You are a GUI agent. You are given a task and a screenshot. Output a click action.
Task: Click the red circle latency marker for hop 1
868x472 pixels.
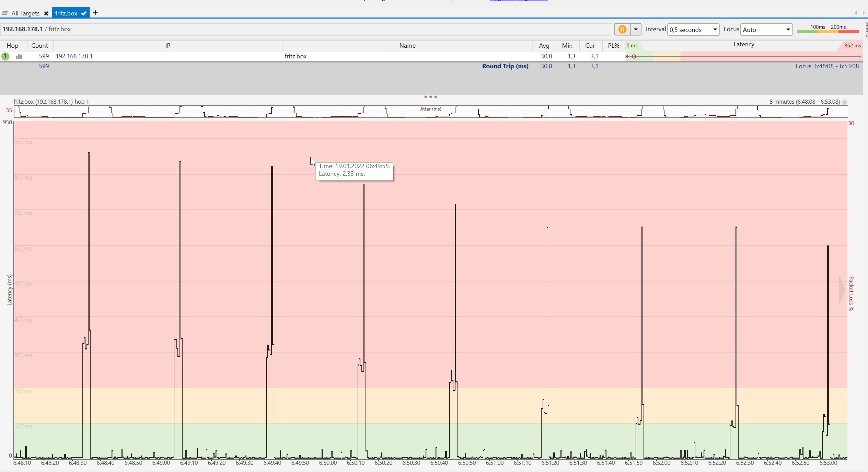[x=634, y=56]
